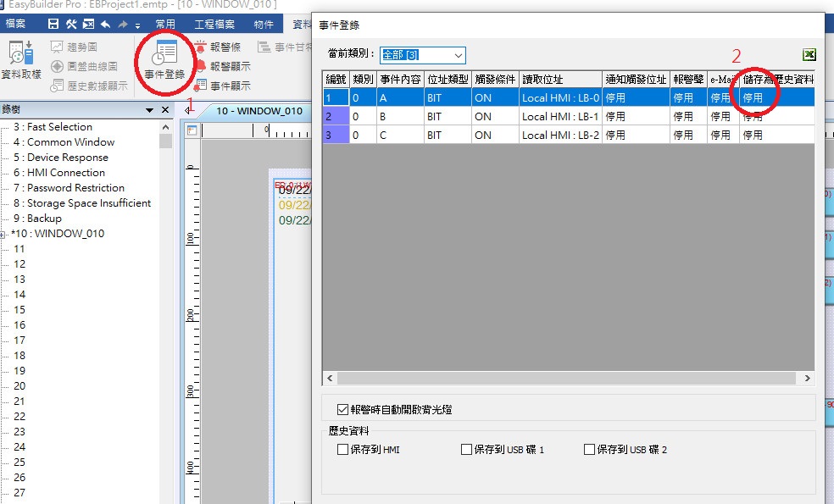Screen dimensions: 834x504
Task: Open the tree panel dropdown arrow menu
Action: (150, 110)
